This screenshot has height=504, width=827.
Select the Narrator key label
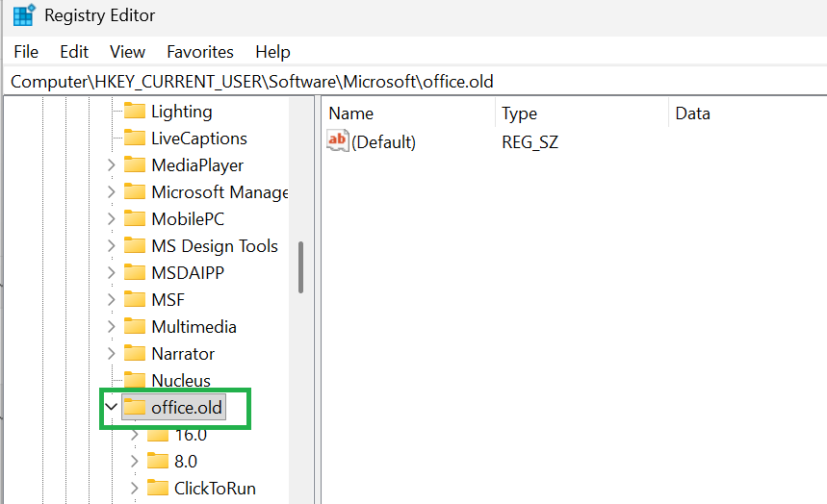click(x=183, y=353)
